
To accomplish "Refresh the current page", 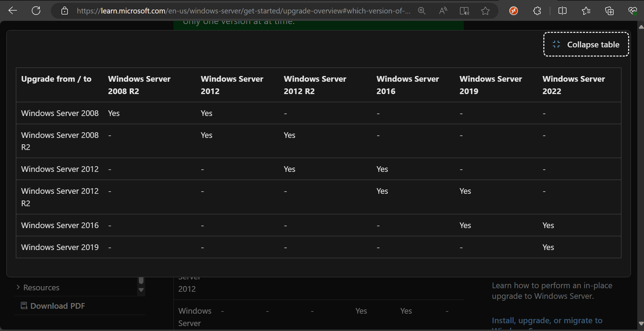I will point(36,11).
